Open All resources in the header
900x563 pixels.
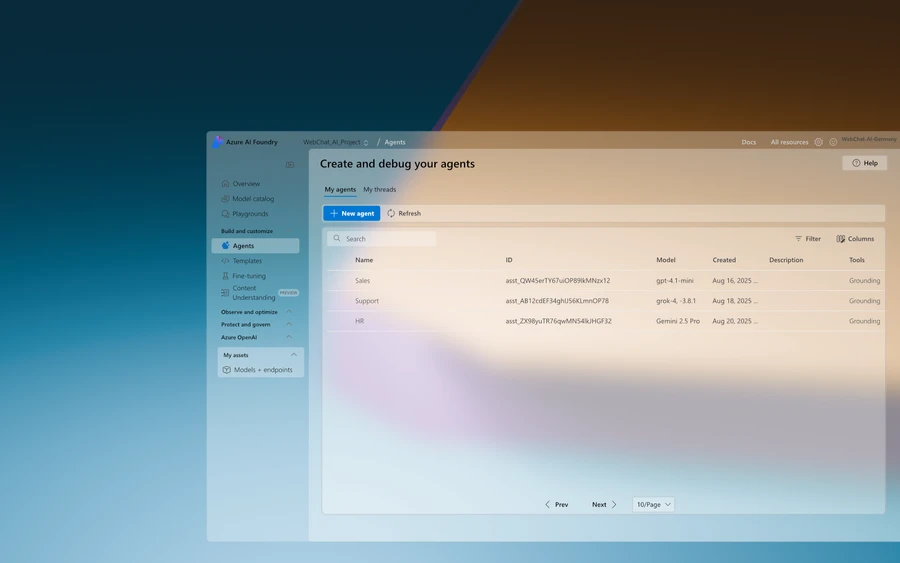click(x=789, y=142)
